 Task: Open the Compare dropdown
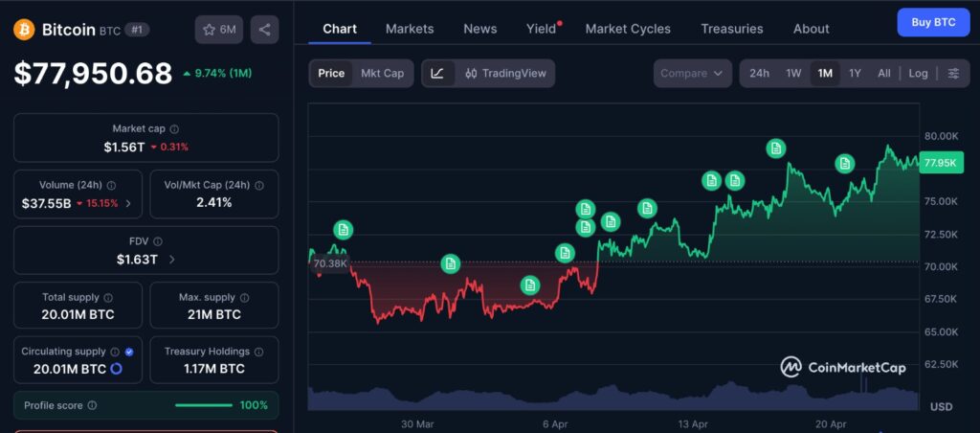693,73
